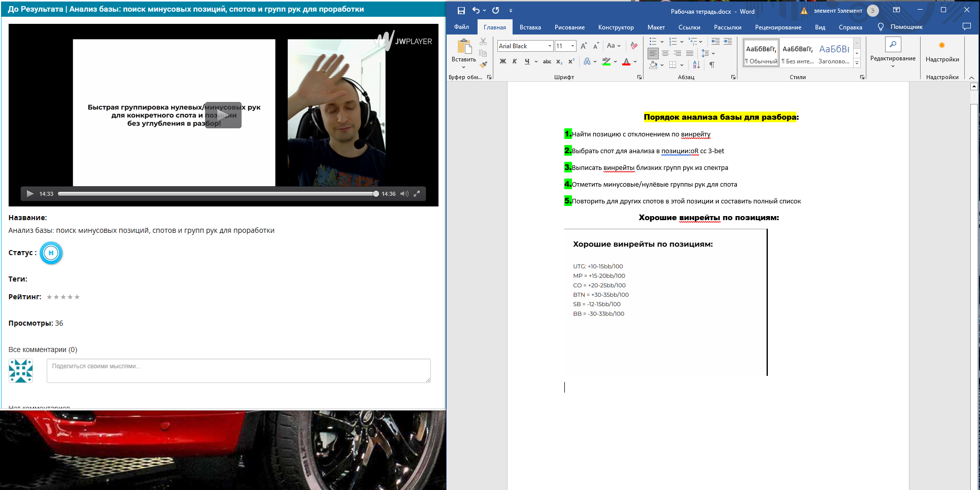Click the Помощник tell-me box
Viewport: 980px width, 490px height.
click(x=900, y=27)
